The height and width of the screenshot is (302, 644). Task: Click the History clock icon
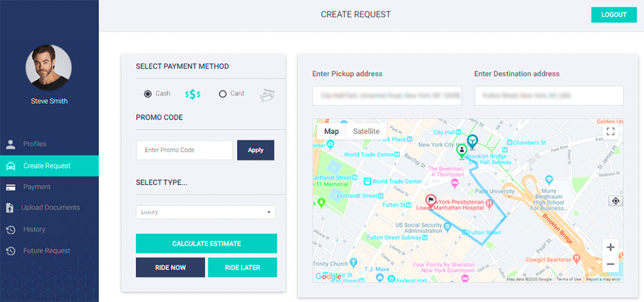[11, 230]
